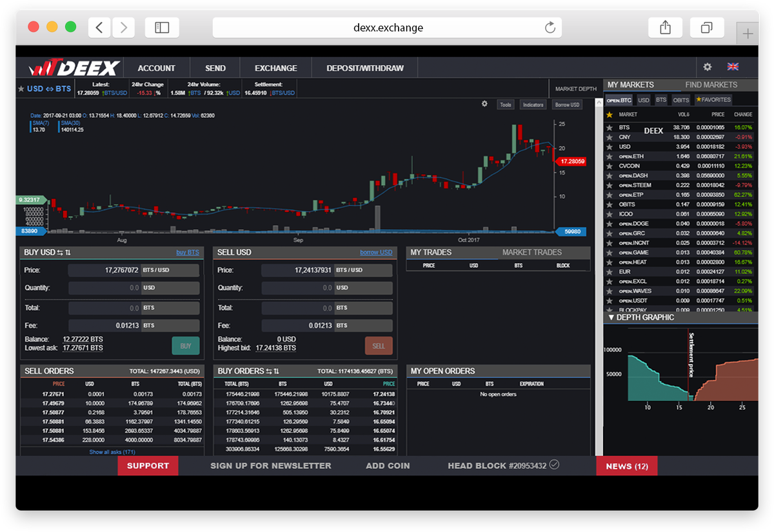Image resolution: width=774 pixels, height=532 pixels.
Task: Toggle favorite star for EUR row
Action: point(609,271)
